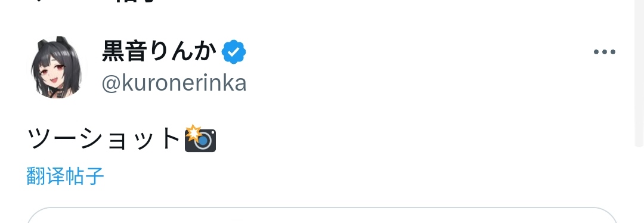Click the 翻译 characters in the translate link
This screenshot has height=223, width=644.
point(45,176)
